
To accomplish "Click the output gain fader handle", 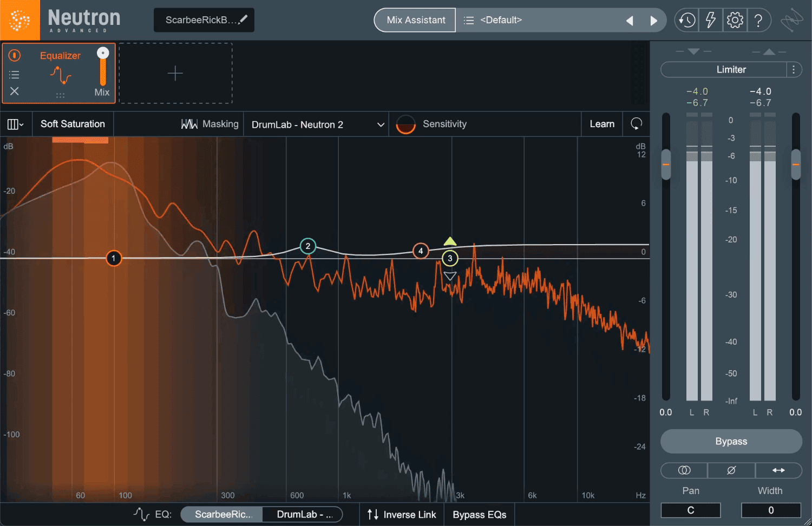I will [796, 165].
